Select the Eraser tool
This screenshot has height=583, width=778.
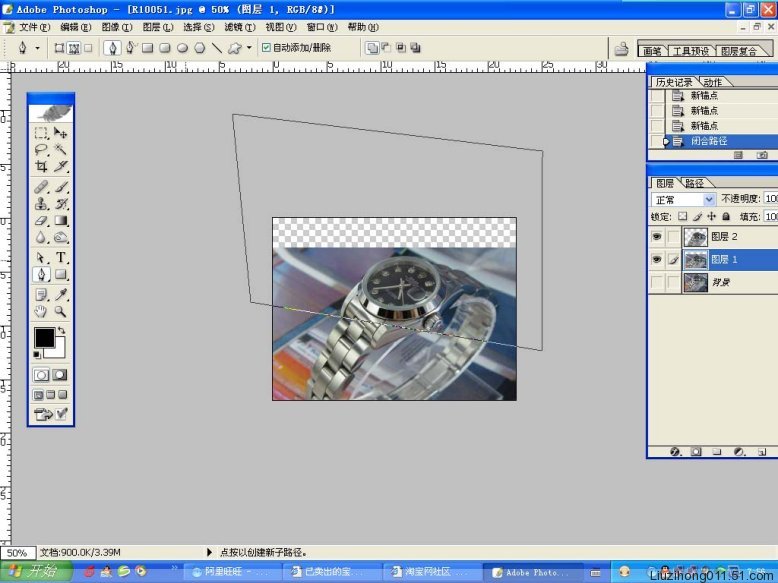point(41,220)
